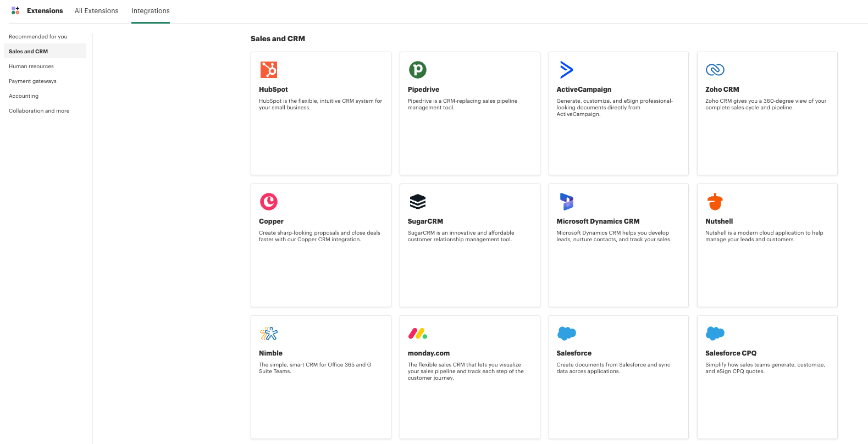Open the Copper card title

(271, 221)
